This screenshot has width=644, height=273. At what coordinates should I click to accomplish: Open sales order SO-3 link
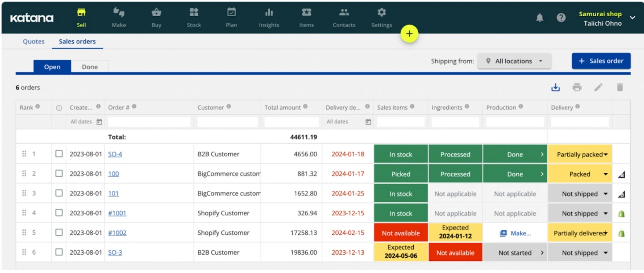pyautogui.click(x=115, y=252)
